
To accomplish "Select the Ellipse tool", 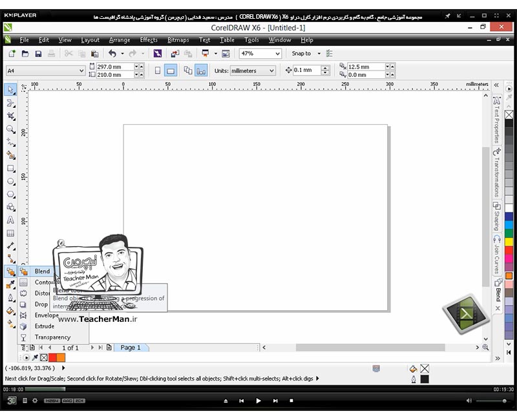I will pos(10,182).
